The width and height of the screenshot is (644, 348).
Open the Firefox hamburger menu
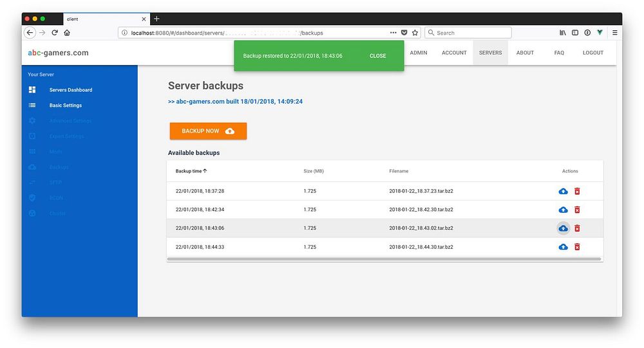(615, 33)
